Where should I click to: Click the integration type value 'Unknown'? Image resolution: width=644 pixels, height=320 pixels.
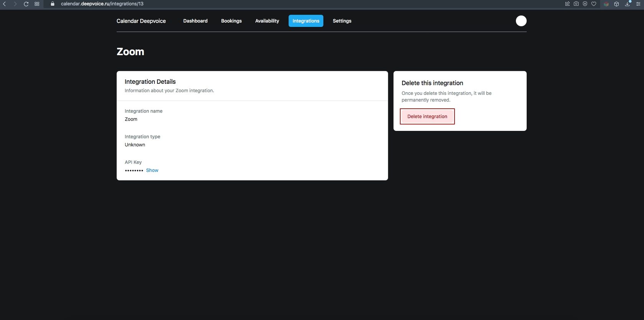tap(135, 145)
